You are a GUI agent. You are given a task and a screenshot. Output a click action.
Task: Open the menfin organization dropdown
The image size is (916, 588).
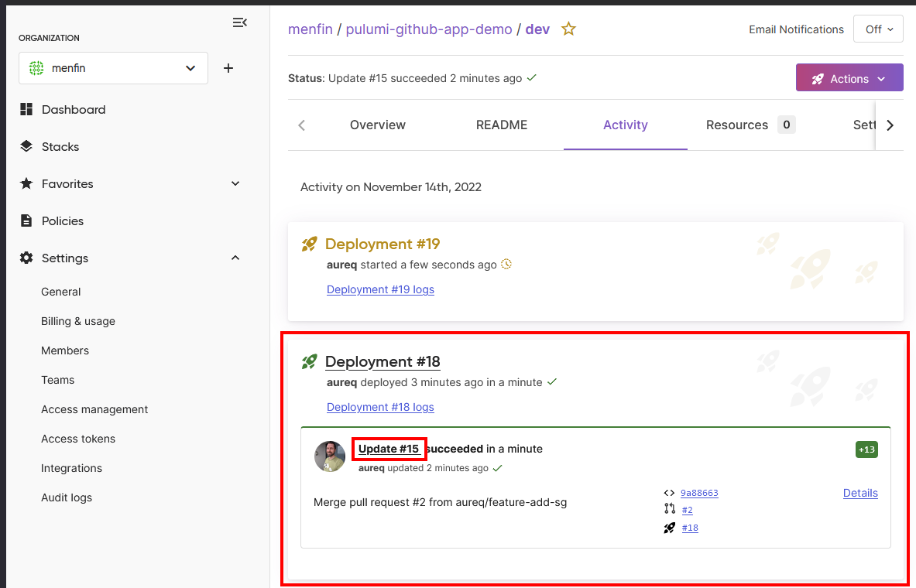pyautogui.click(x=190, y=68)
